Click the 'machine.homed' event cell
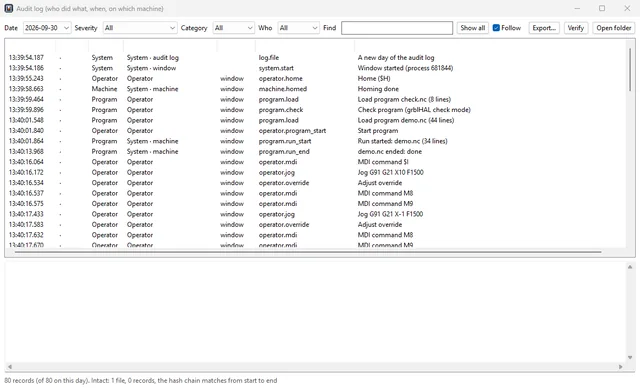 pos(283,89)
